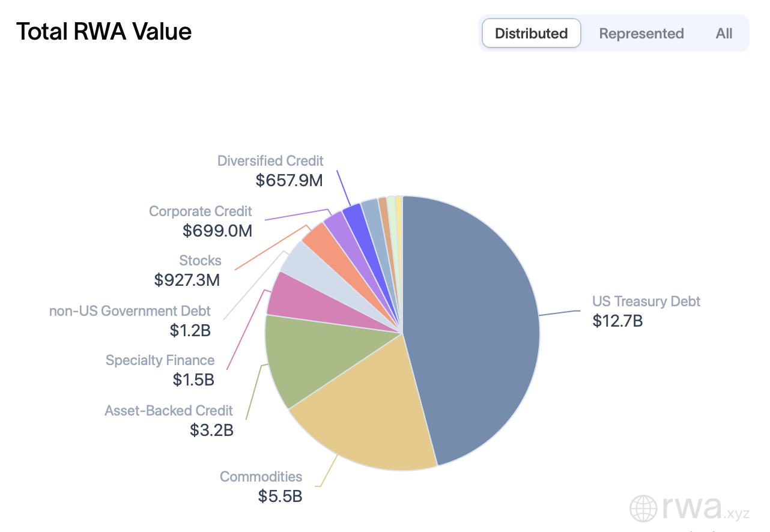Click the Total RWA Value heading
Image resolution: width=770 pixels, height=532 pixels.
104,31
